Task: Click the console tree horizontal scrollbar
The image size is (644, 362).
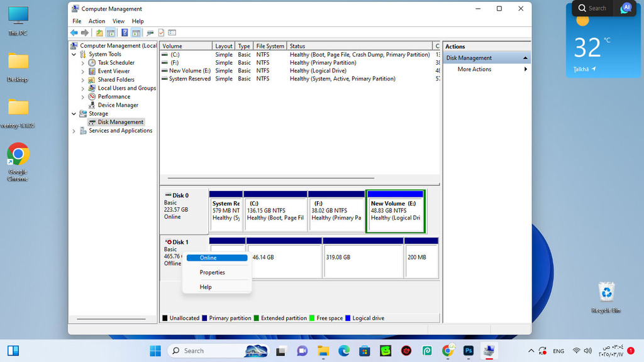Action: [x=111, y=319]
